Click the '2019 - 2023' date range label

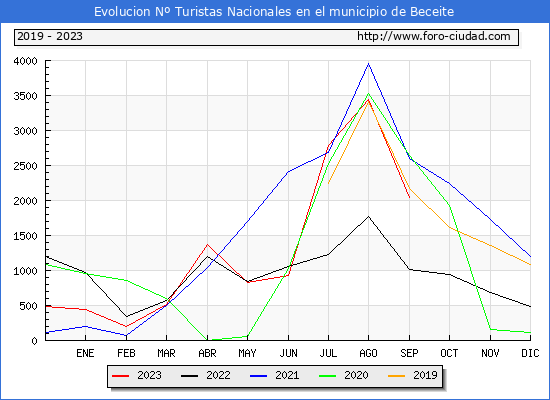50,36
